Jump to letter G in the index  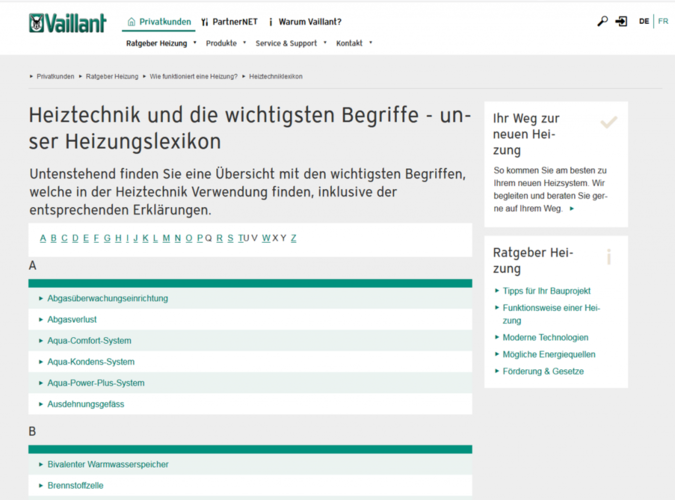tap(107, 238)
